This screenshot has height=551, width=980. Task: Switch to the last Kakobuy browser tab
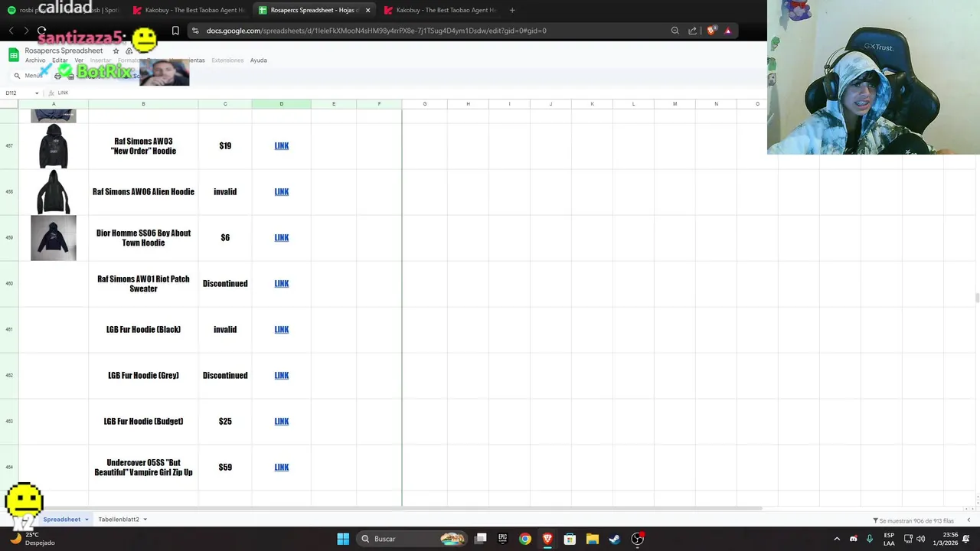pyautogui.click(x=439, y=10)
